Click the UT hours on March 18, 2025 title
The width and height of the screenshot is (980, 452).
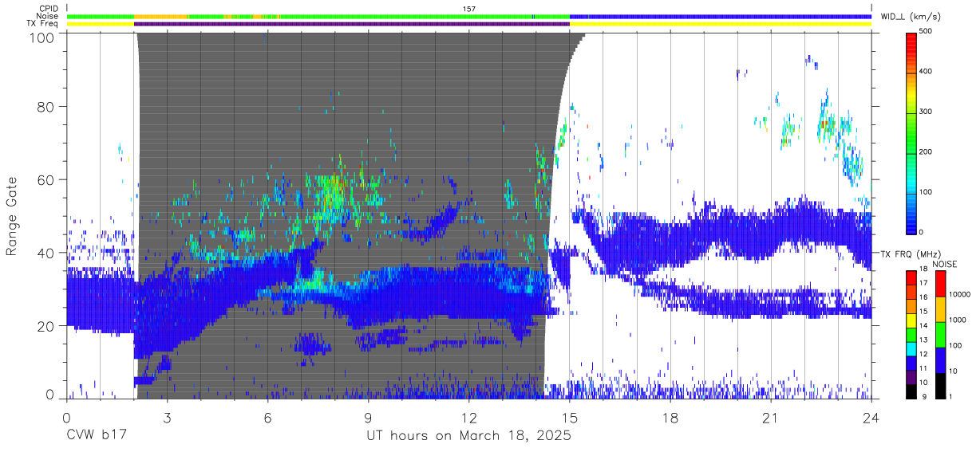tap(468, 436)
